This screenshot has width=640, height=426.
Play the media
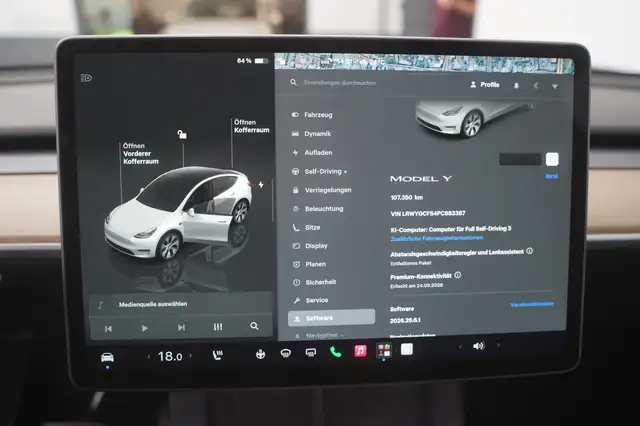(x=144, y=328)
